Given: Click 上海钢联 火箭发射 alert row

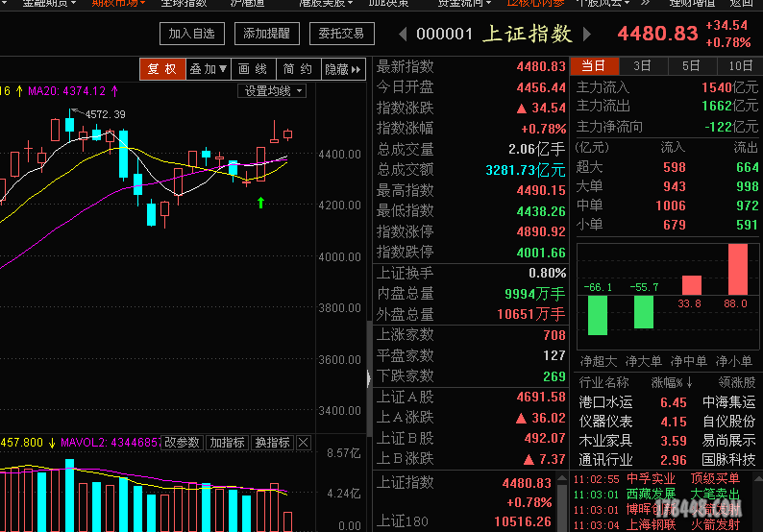Looking at the screenshot, I should click(657, 525).
